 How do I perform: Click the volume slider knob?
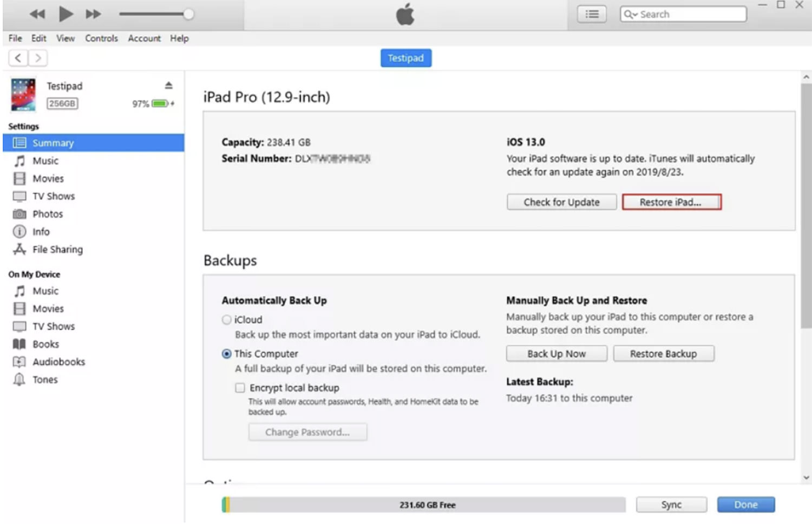[x=188, y=14]
